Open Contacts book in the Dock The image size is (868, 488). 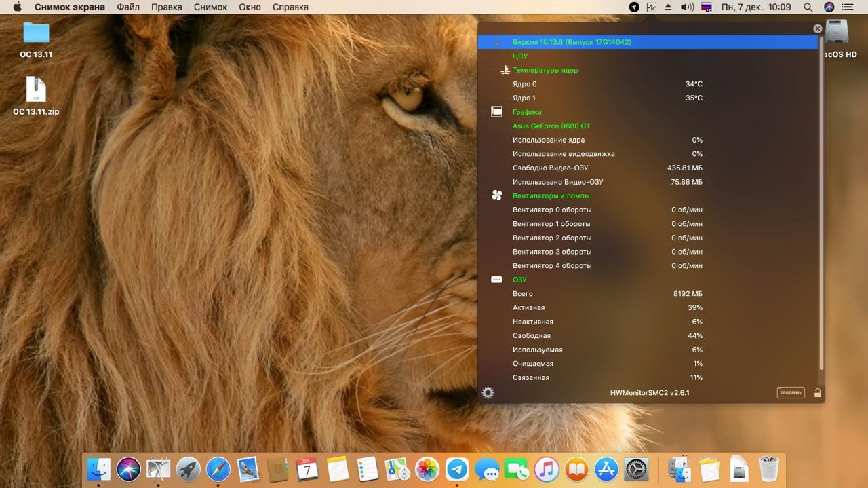(278, 469)
